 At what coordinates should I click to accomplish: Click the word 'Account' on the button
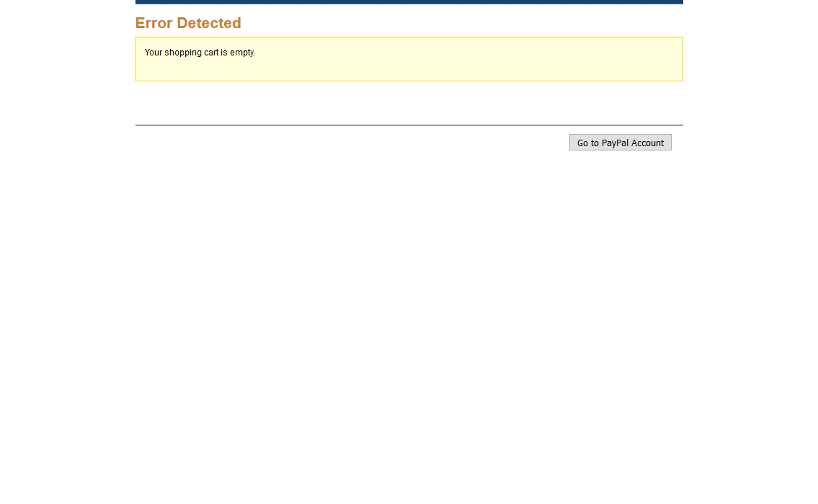click(x=647, y=143)
